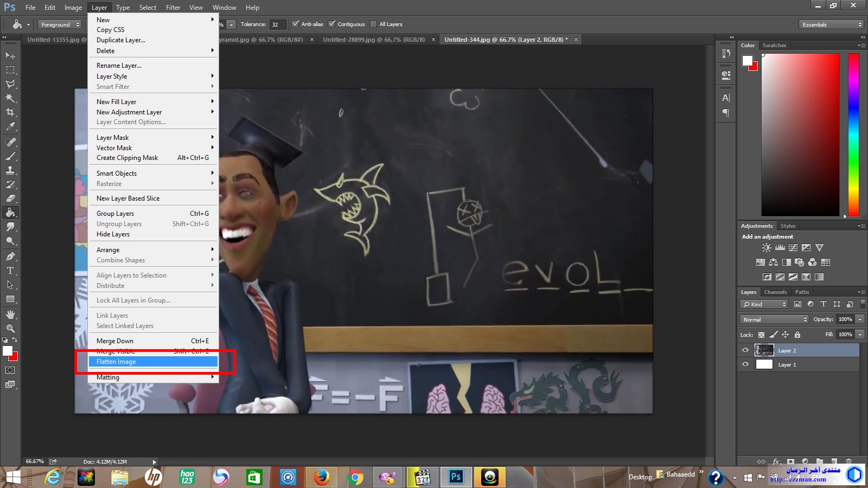Select the Clone Stamp tool
868x488 pixels.
tap(10, 170)
